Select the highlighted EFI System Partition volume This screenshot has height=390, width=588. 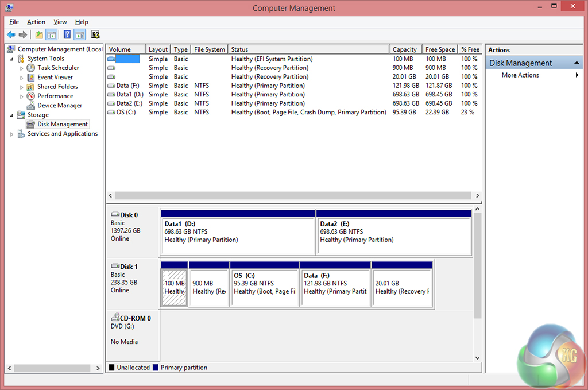click(x=293, y=59)
